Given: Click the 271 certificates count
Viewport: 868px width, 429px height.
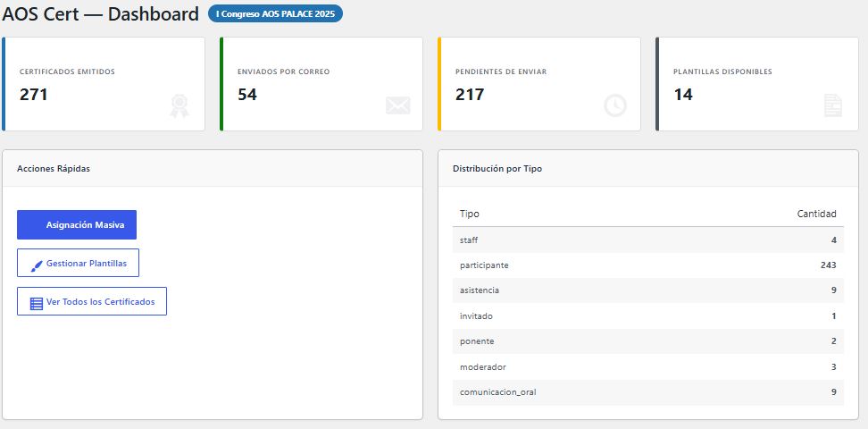Looking at the screenshot, I should (34, 95).
